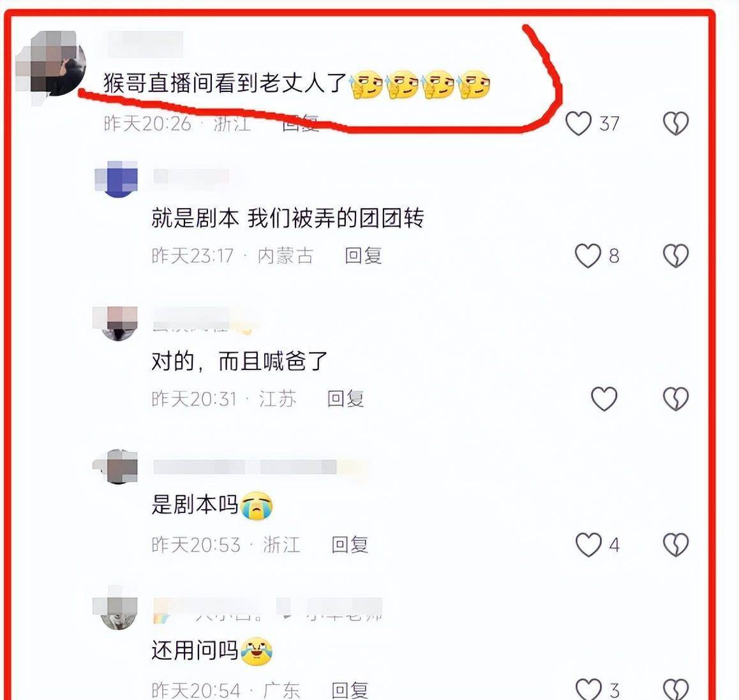739x700 pixels.
Task: Like the 对的，而且喊爸了 comment
Action: (x=604, y=399)
